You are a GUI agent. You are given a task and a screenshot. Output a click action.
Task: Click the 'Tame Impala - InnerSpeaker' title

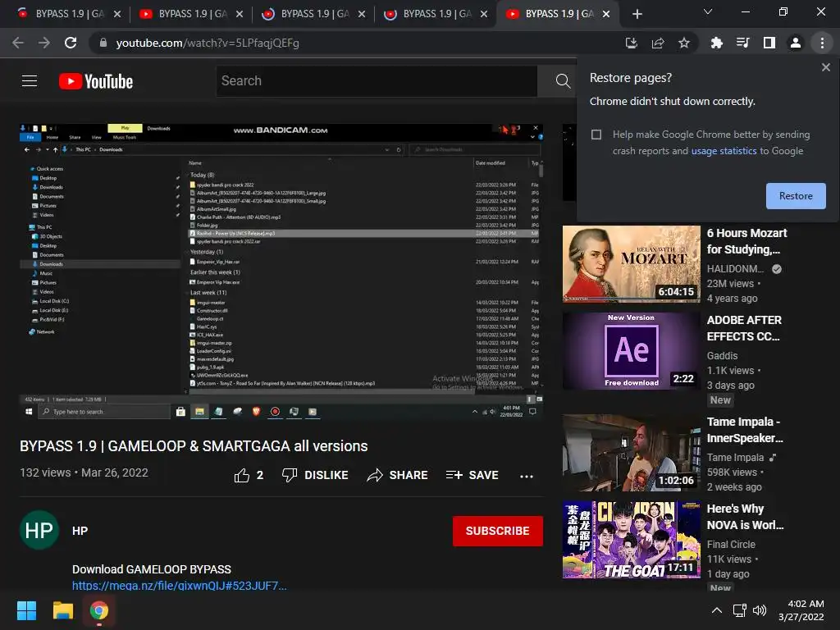click(x=745, y=430)
